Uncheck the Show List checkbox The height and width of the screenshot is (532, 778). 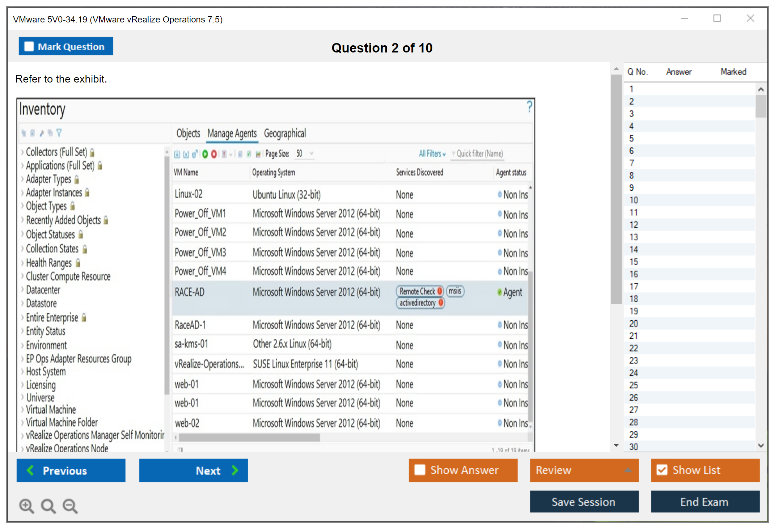(662, 470)
